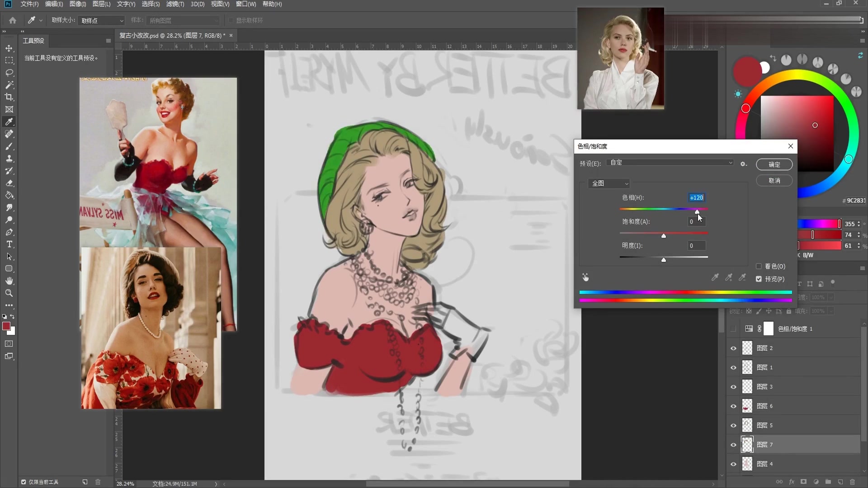Select the Smudge tool
868x488 pixels.
(9, 207)
